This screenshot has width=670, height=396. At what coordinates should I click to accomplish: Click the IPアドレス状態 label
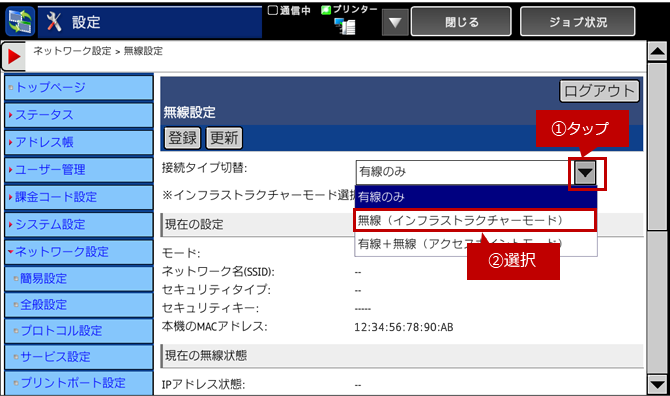pyautogui.click(x=203, y=384)
